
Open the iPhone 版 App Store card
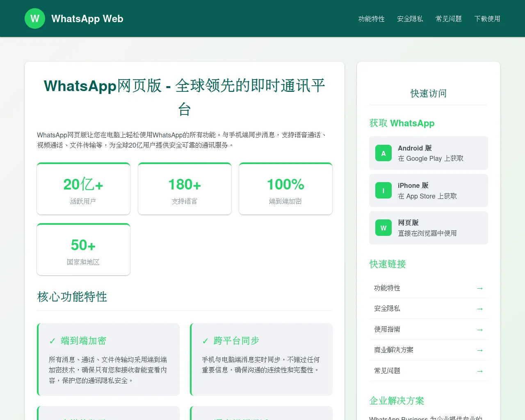[429, 190]
